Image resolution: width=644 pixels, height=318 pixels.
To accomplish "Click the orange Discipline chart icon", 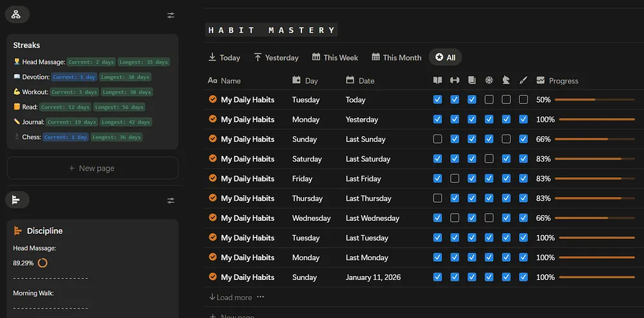I will click(x=17, y=230).
